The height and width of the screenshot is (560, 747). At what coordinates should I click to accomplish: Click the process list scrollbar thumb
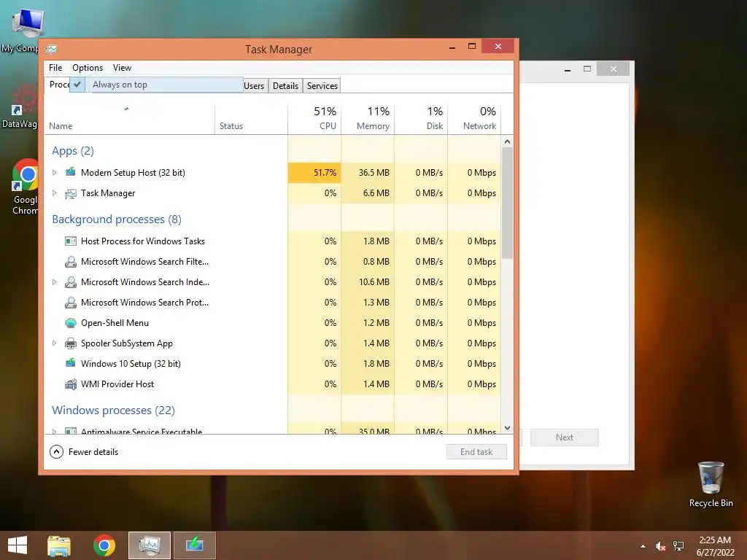[507, 203]
